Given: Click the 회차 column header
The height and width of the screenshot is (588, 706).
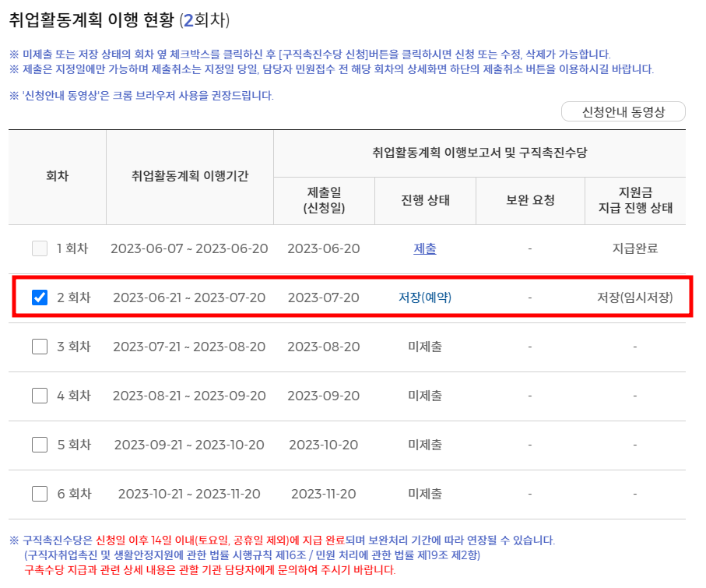Looking at the screenshot, I should [57, 176].
